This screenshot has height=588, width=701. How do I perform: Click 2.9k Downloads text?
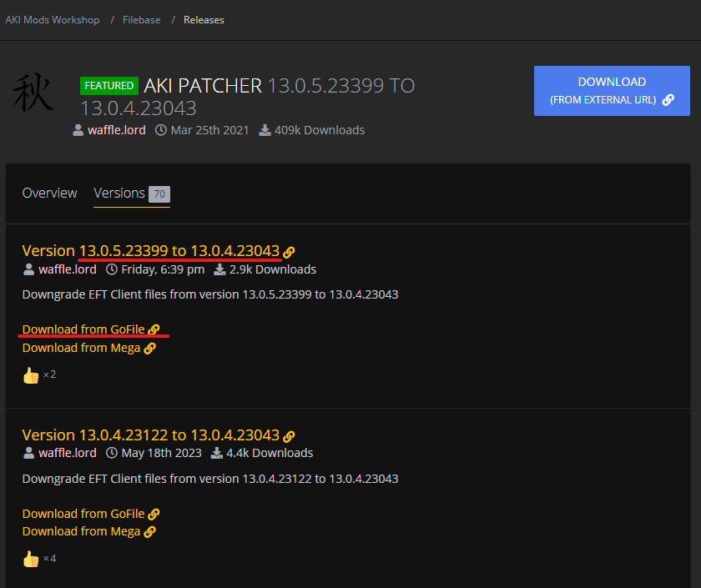coord(273,269)
